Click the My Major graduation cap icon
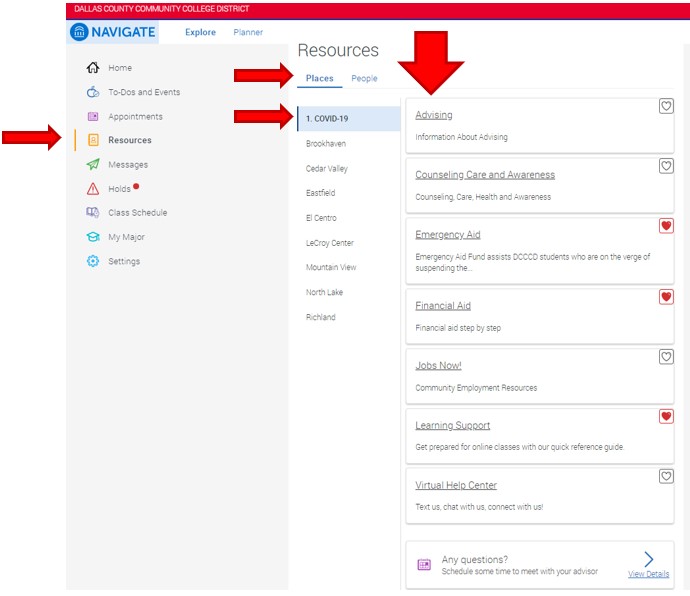The height and width of the screenshot is (596, 690). (x=93, y=237)
